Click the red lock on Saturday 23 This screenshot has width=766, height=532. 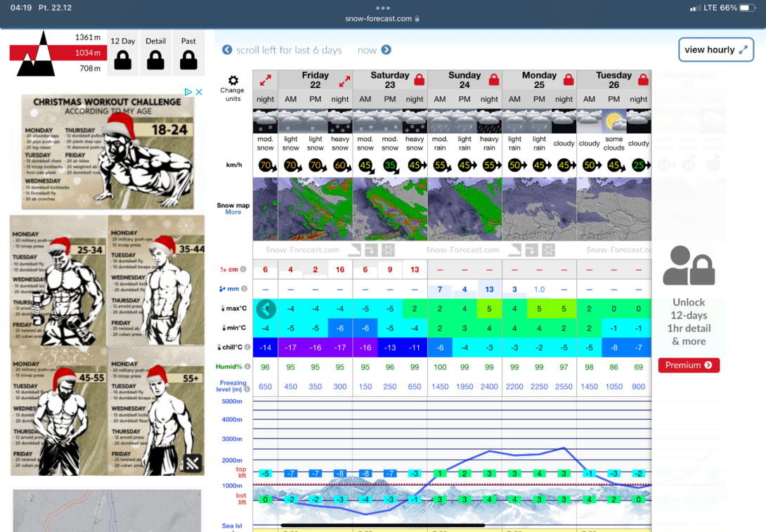tap(419, 79)
